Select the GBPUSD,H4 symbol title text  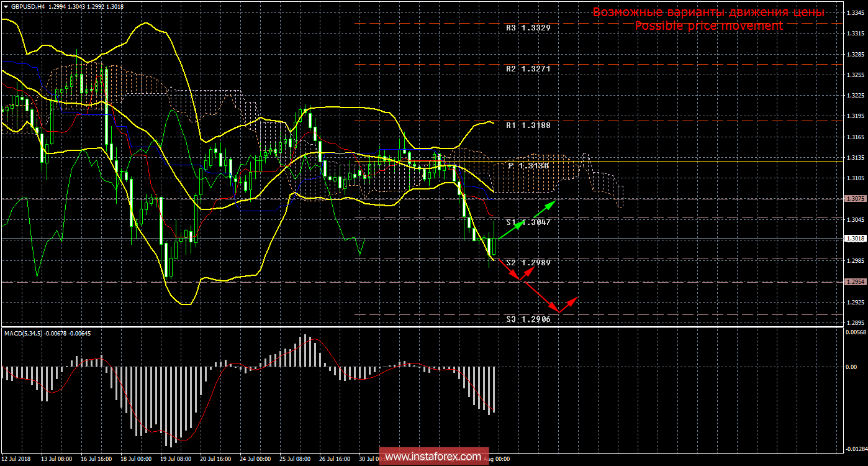click(x=27, y=6)
